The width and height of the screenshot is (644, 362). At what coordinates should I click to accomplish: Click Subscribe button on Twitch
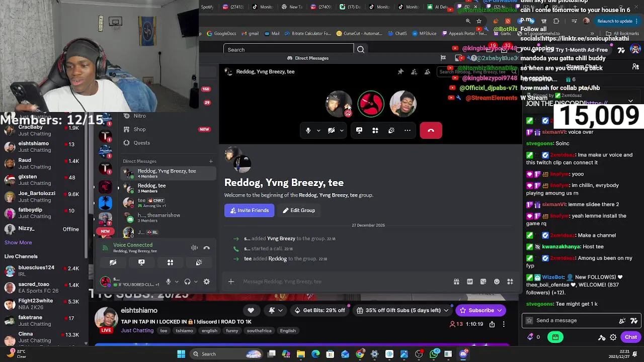tap(481, 310)
